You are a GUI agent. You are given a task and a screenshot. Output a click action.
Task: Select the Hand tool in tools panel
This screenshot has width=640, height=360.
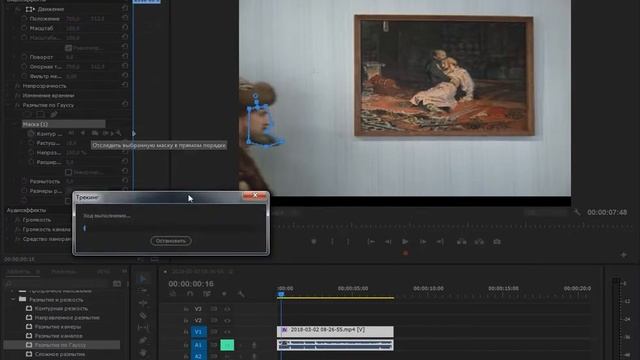click(143, 352)
